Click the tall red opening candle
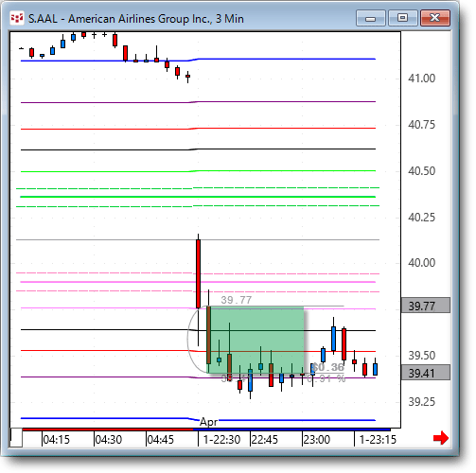Image resolution: width=476 pixels, height=473 pixels. pos(198,273)
